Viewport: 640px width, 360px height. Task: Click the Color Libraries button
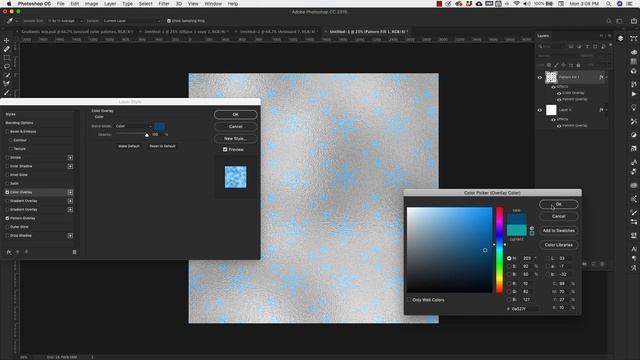[558, 245]
